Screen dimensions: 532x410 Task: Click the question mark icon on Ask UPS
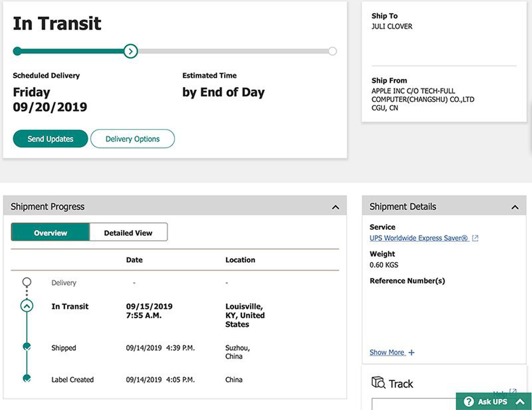(468, 402)
